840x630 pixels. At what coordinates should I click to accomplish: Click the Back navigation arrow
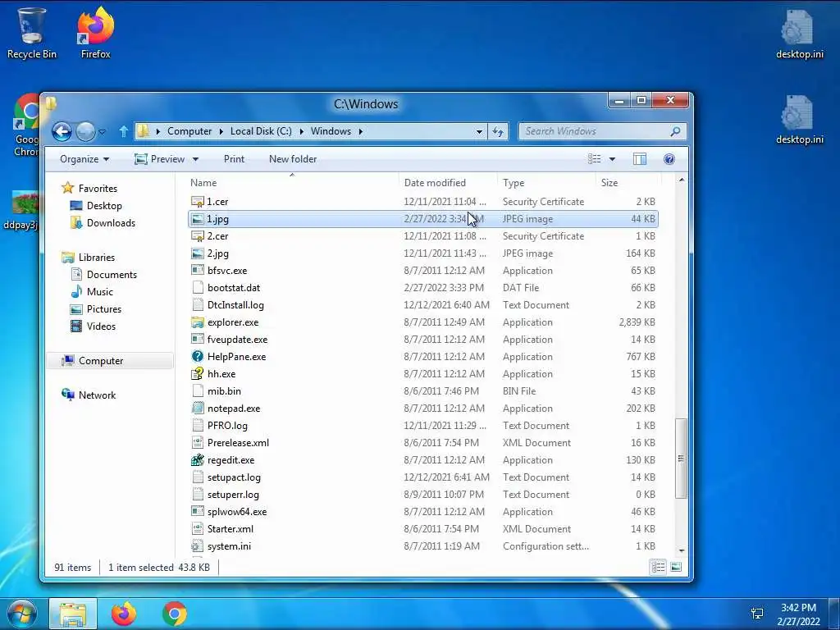[62, 131]
